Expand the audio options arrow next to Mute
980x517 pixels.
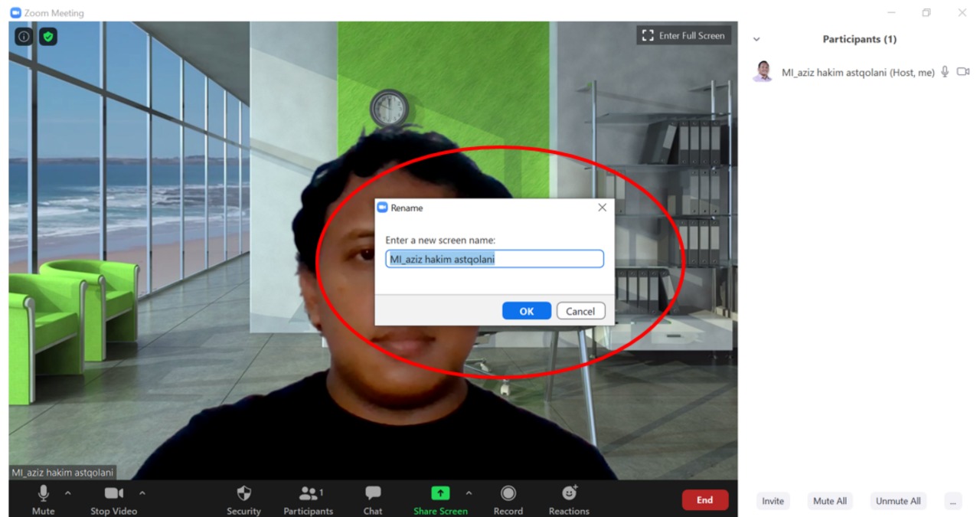tap(67, 492)
